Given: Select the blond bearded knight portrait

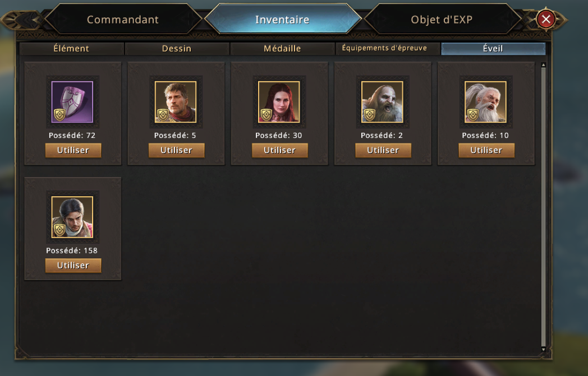Looking at the screenshot, I should 176,102.
